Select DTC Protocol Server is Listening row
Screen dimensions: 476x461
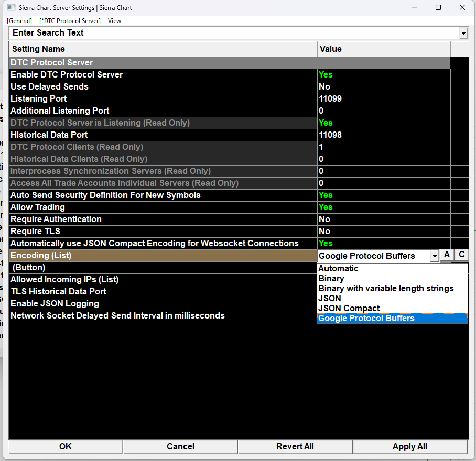163,123
